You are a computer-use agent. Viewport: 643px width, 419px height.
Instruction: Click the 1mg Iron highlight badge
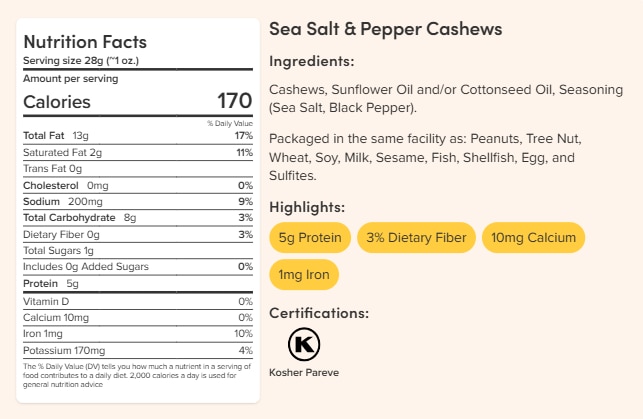pyautogui.click(x=304, y=273)
